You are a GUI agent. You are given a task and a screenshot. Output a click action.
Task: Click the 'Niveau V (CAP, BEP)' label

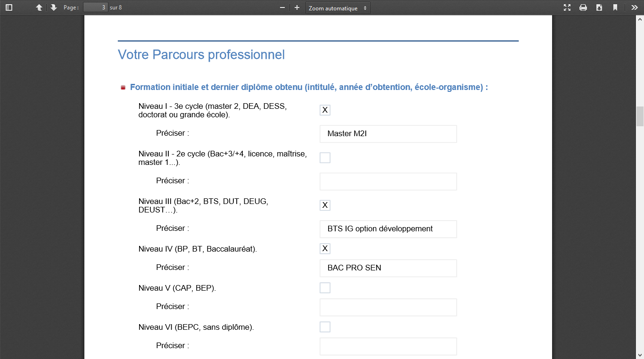tap(177, 288)
